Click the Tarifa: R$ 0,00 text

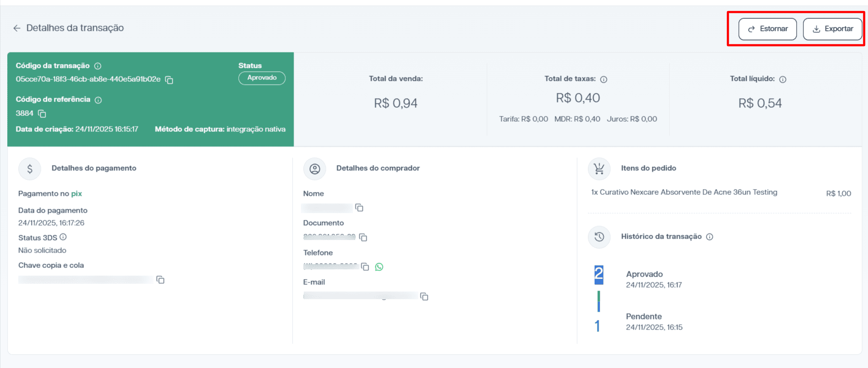click(x=524, y=119)
